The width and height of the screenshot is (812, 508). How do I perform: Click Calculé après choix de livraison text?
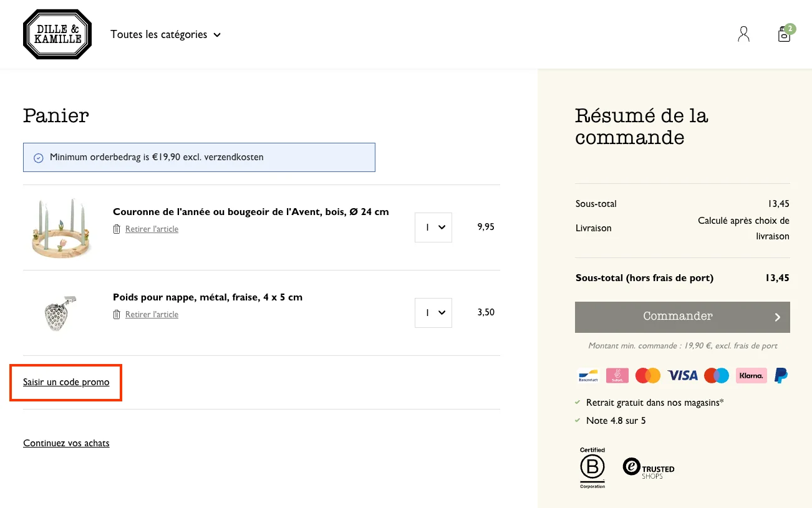(x=743, y=228)
